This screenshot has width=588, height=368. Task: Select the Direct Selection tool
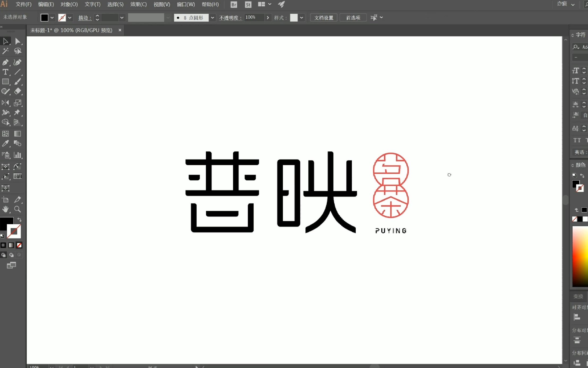18,41
